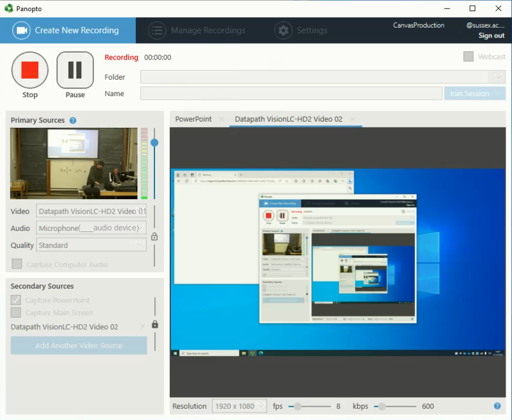Click the CanvasProduction server label
The image size is (512, 420).
pyautogui.click(x=418, y=25)
